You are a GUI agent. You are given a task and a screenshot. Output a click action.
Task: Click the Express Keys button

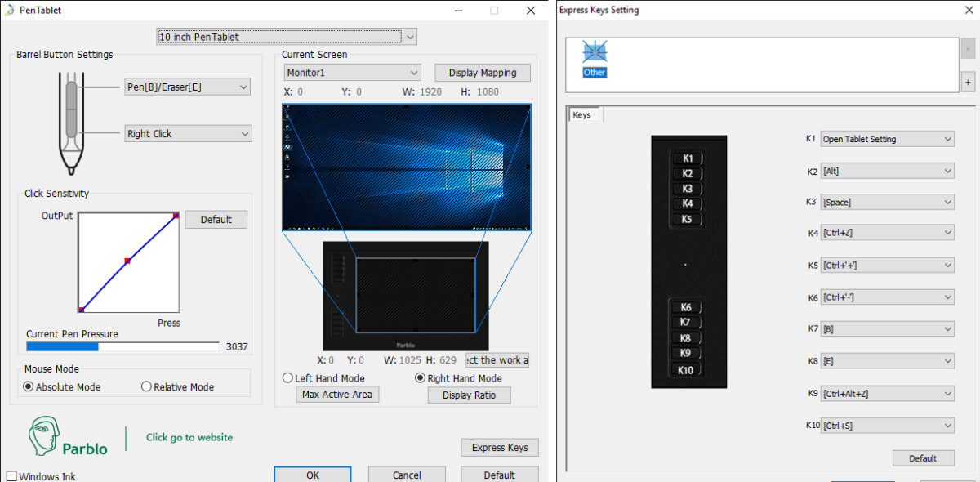500,448
